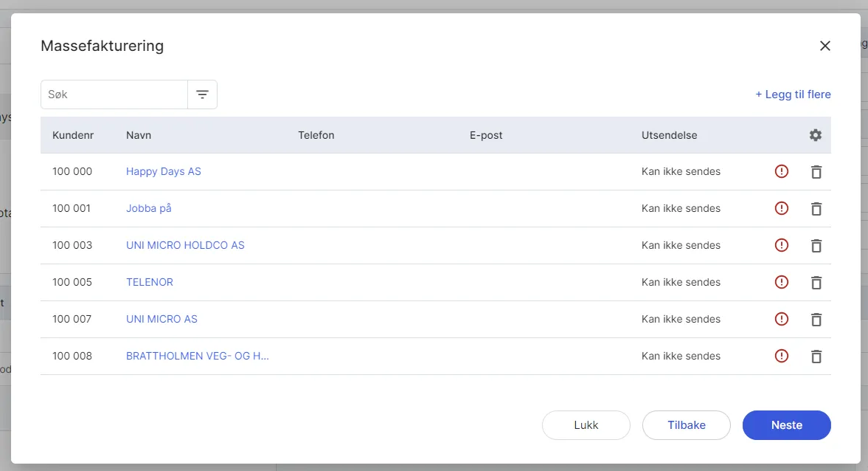Close the Massefakturering dialog with X

click(824, 46)
